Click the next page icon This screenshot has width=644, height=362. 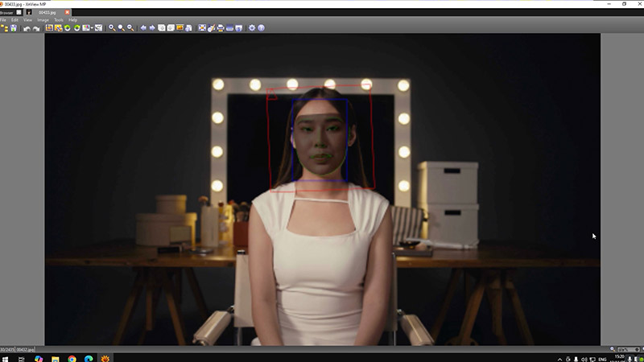[171, 28]
